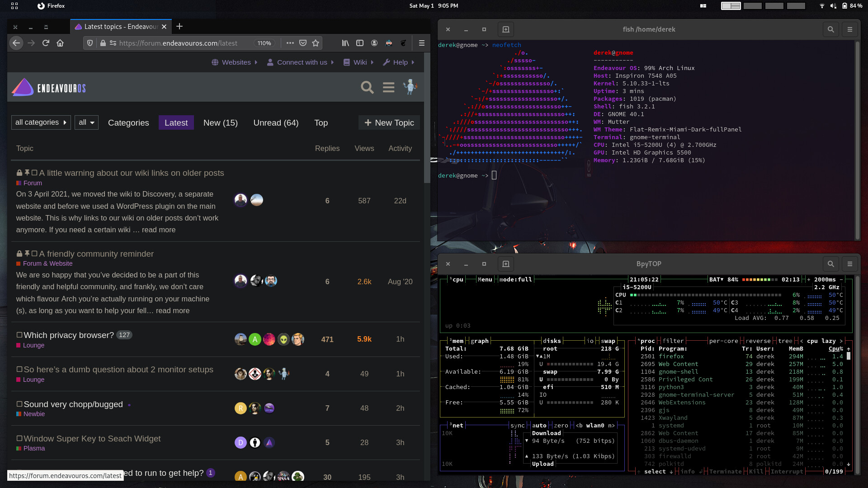This screenshot has width=868, height=488.
Task: Tick checkbox for wiki links warning topic
Action: (34, 173)
